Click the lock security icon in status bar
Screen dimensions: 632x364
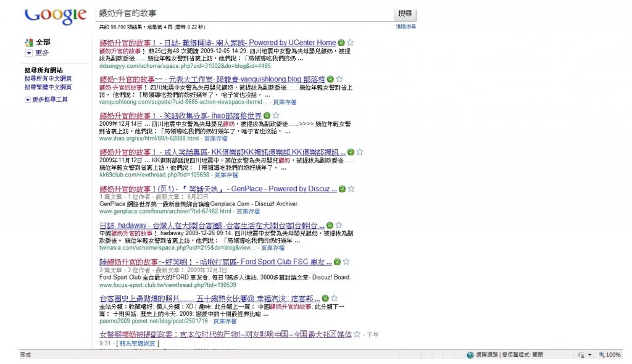pyautogui.click(x=581, y=355)
